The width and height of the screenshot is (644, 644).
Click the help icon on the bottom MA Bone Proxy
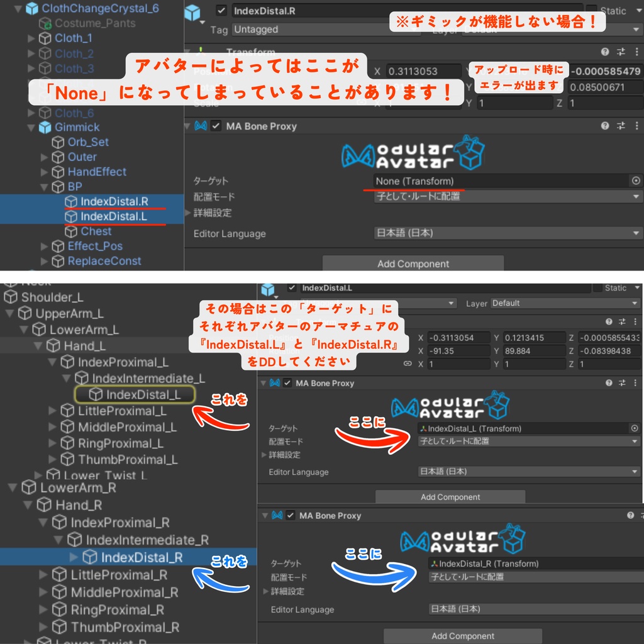click(x=631, y=515)
